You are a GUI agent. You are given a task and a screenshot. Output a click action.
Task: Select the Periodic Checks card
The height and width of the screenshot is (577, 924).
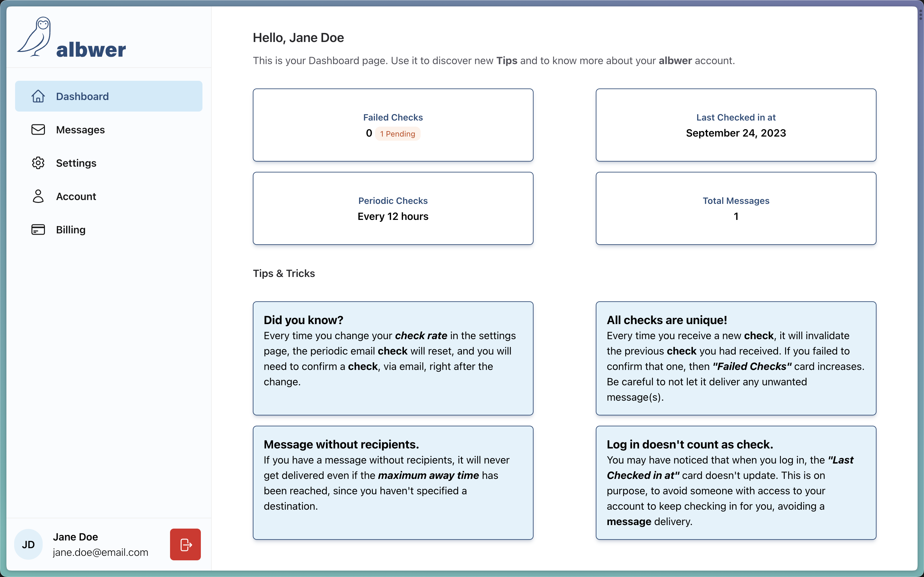pos(393,208)
